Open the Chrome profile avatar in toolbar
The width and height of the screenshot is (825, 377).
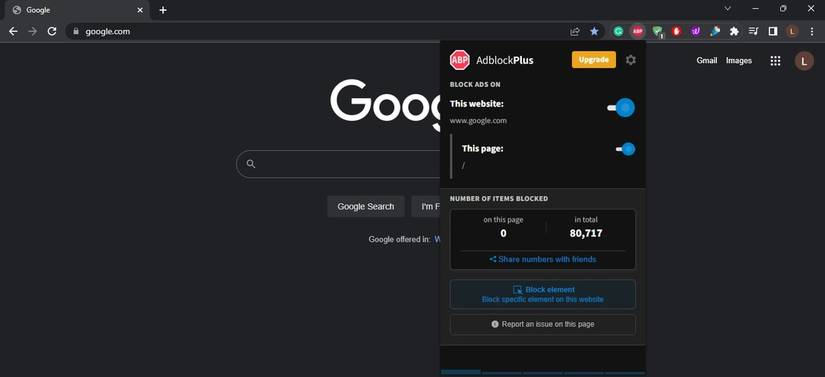(792, 32)
